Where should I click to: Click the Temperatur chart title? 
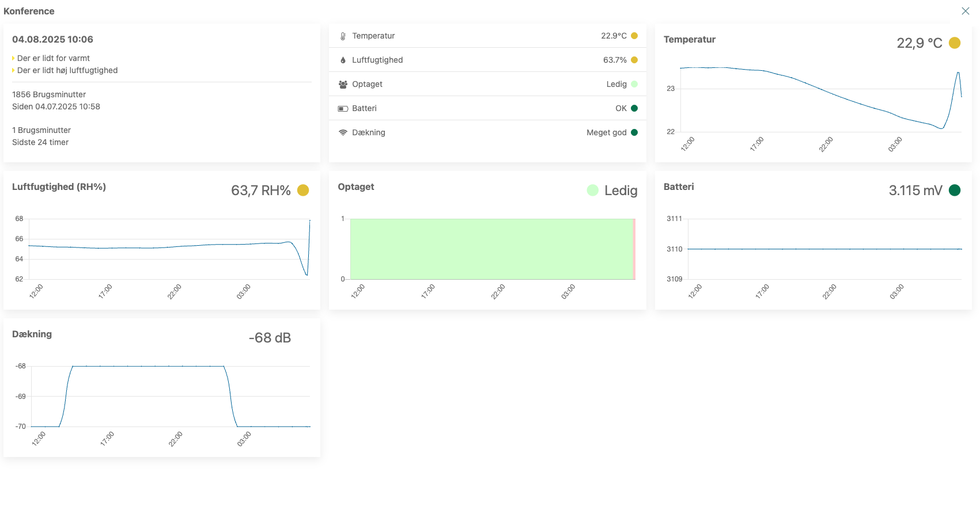click(690, 39)
